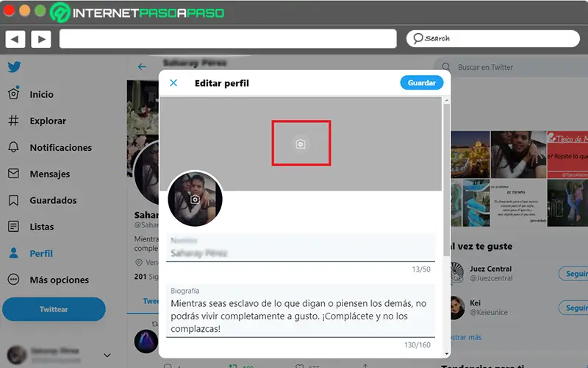This screenshot has height=368, width=588.
Task: Follow Juez Central with Seguir
Action: pyautogui.click(x=574, y=274)
